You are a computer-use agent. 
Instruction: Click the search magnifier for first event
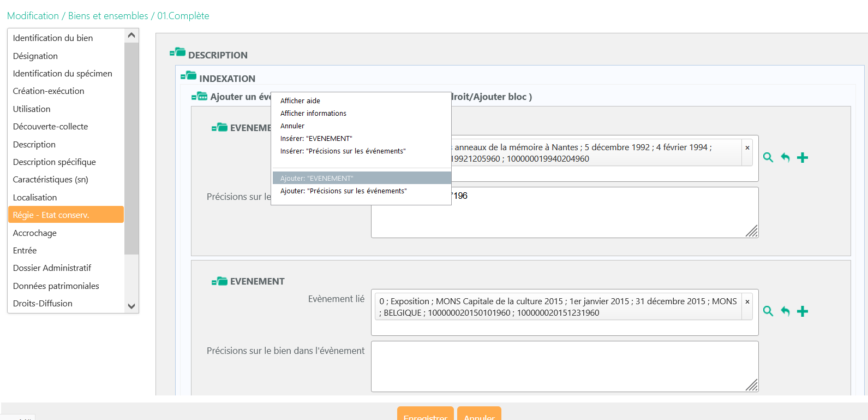[x=768, y=158]
